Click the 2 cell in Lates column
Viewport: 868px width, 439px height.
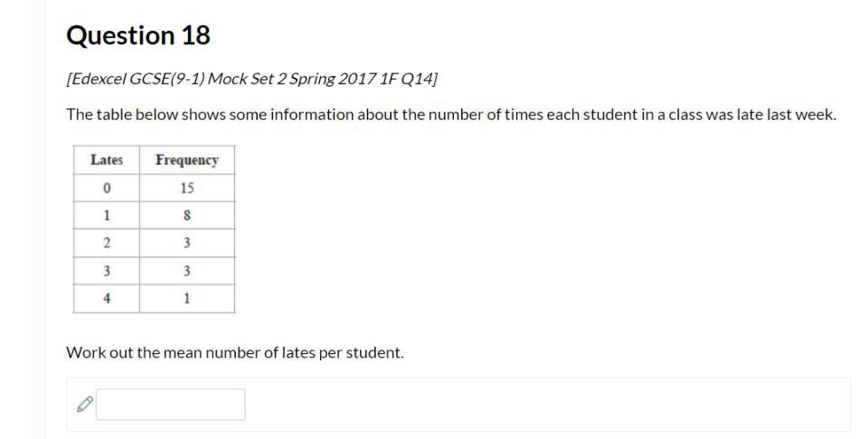pos(107,243)
